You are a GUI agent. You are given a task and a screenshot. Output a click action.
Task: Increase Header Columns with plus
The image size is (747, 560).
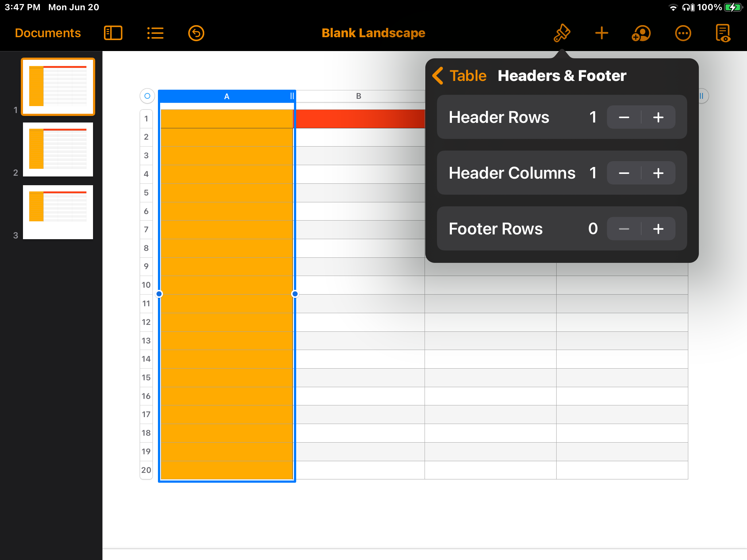click(658, 173)
